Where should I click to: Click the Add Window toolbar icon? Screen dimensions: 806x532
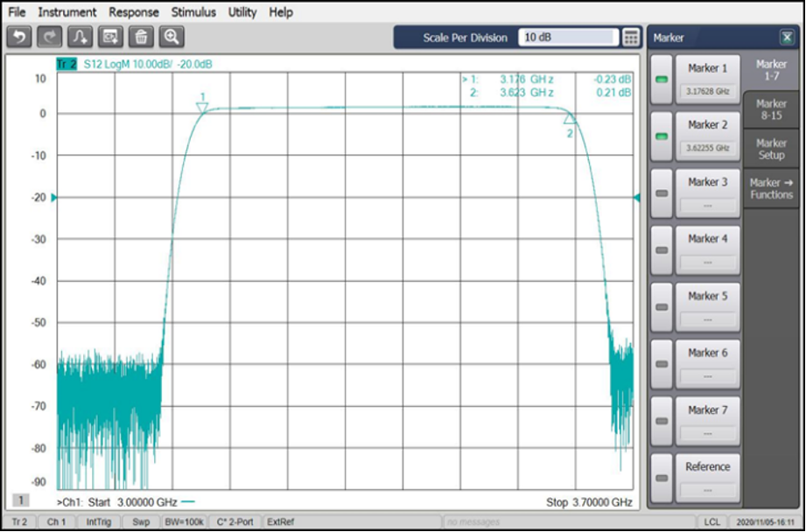pos(110,37)
